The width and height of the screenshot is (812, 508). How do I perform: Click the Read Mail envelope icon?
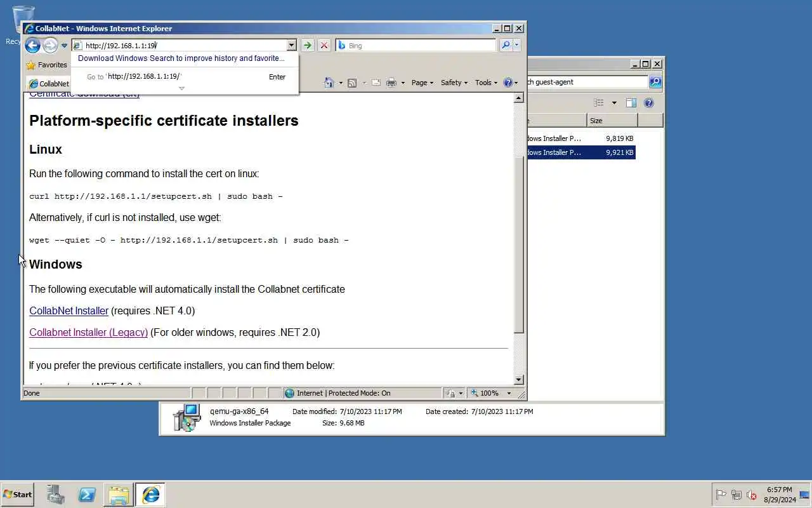coord(376,83)
